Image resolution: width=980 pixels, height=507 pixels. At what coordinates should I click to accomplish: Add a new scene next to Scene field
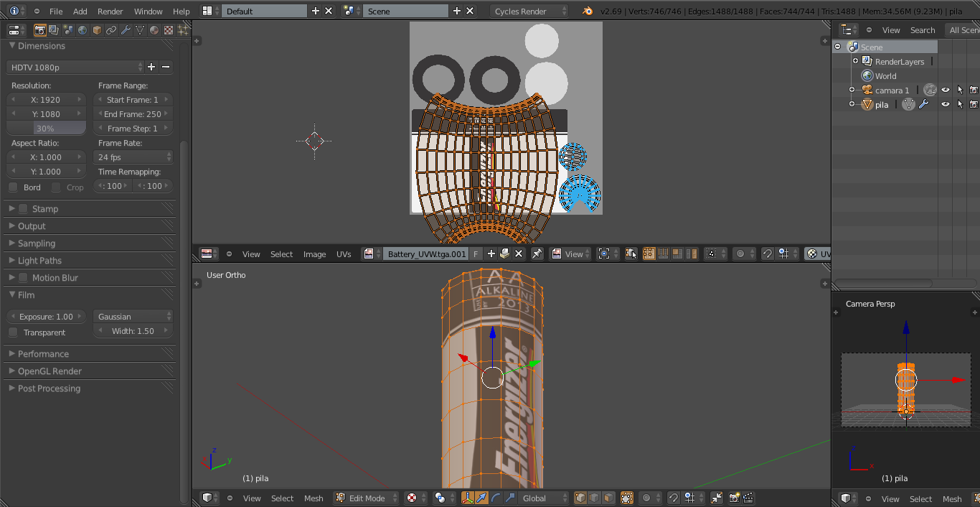(x=456, y=11)
